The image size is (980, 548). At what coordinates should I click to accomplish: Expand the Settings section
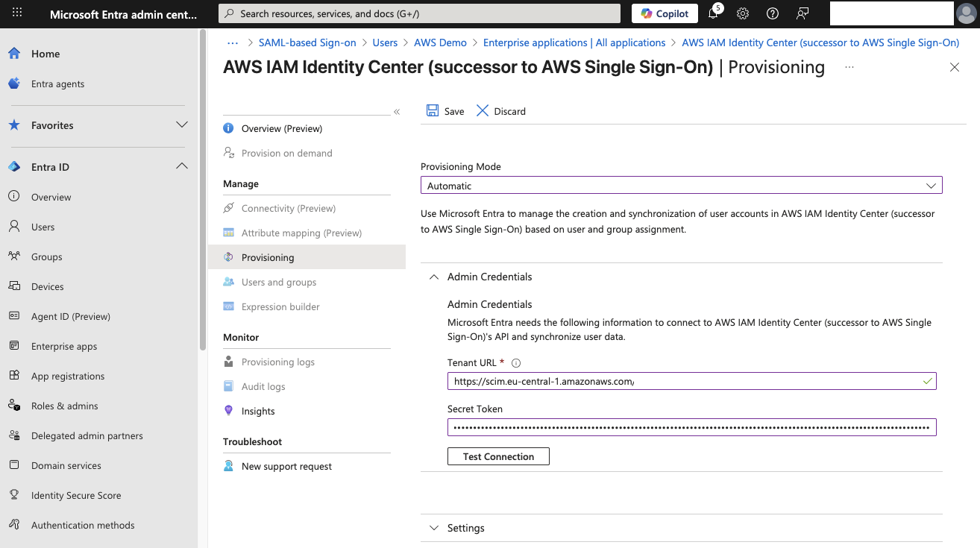(434, 527)
